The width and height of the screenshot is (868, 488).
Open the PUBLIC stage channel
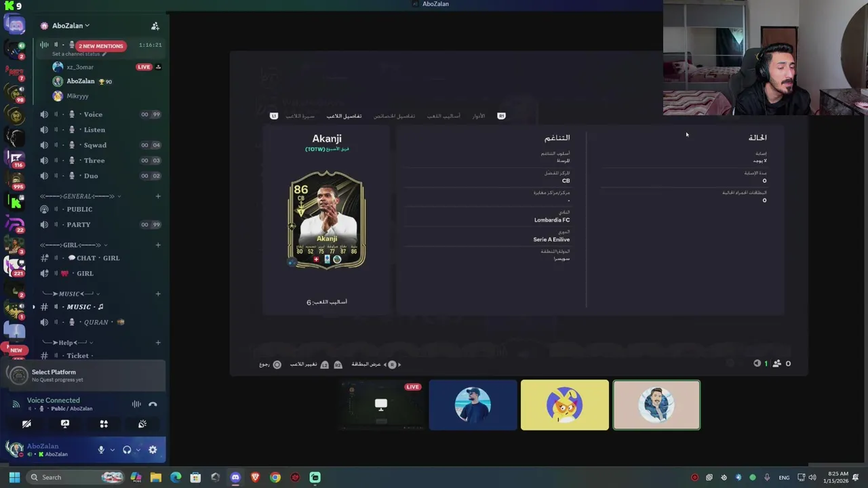pyautogui.click(x=100, y=209)
